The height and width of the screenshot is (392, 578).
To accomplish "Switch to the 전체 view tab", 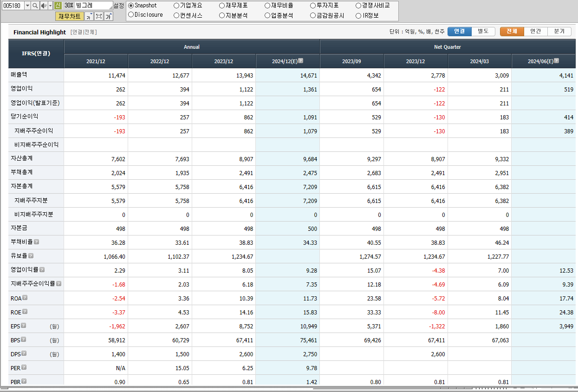I will [x=512, y=32].
